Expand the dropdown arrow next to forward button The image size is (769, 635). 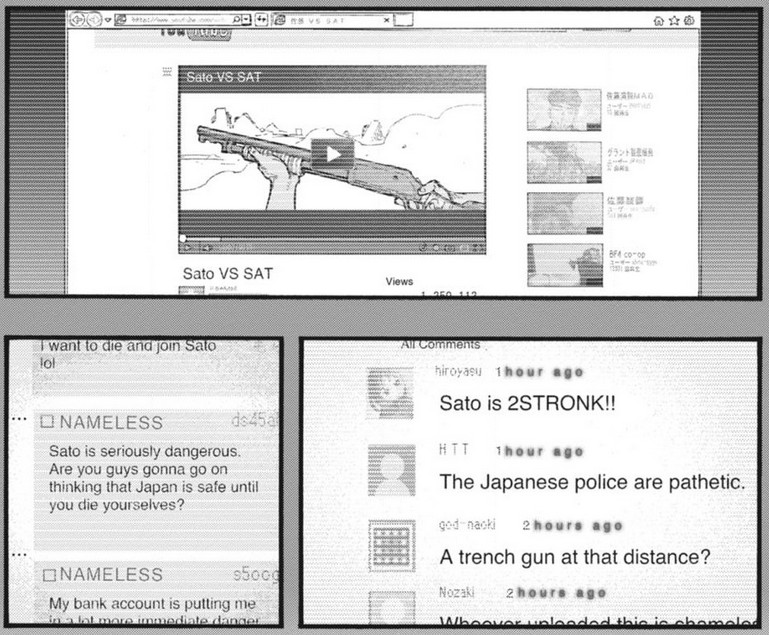[107, 19]
